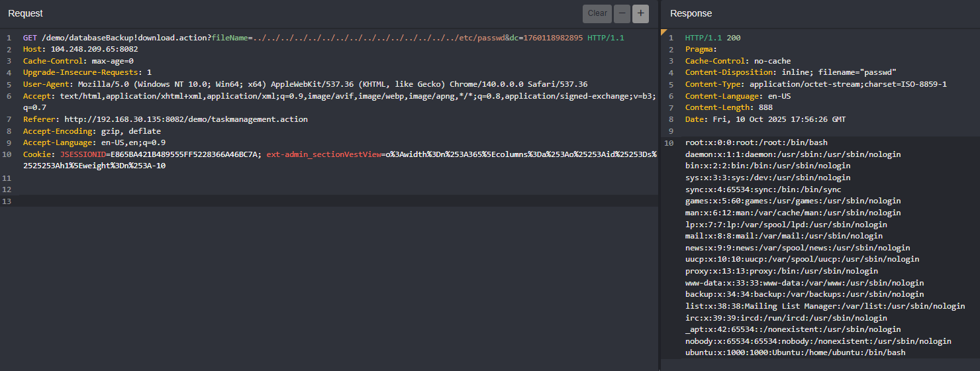Click the GET request line with fileName parameter
Image resolution: width=980 pixels, height=371 pixels.
coord(324,38)
